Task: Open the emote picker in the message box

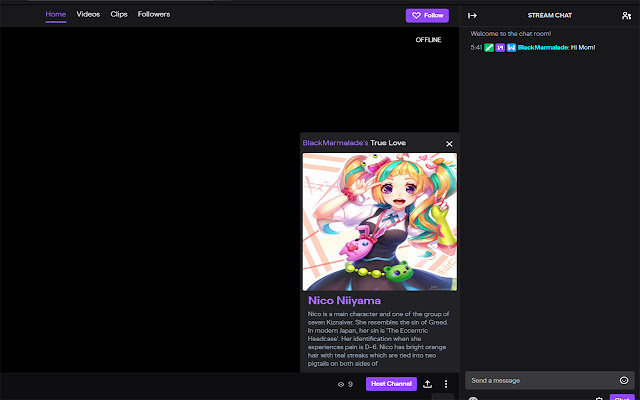Action: point(624,380)
